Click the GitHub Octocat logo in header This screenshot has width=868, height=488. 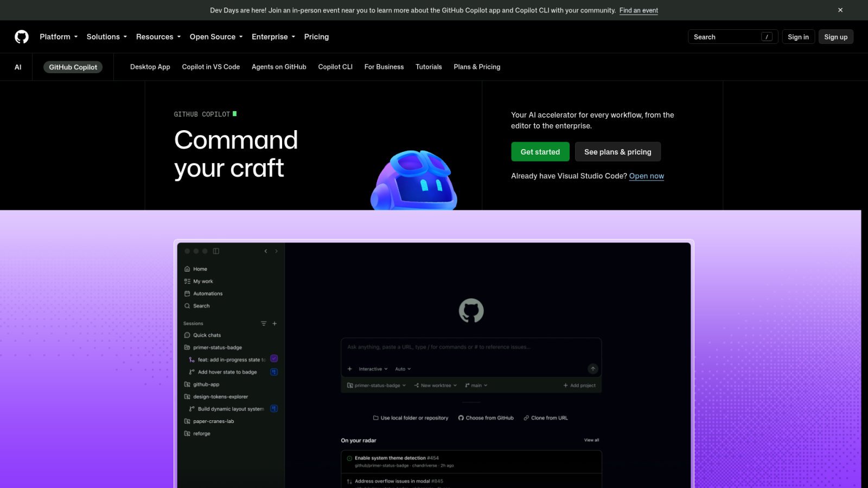22,37
